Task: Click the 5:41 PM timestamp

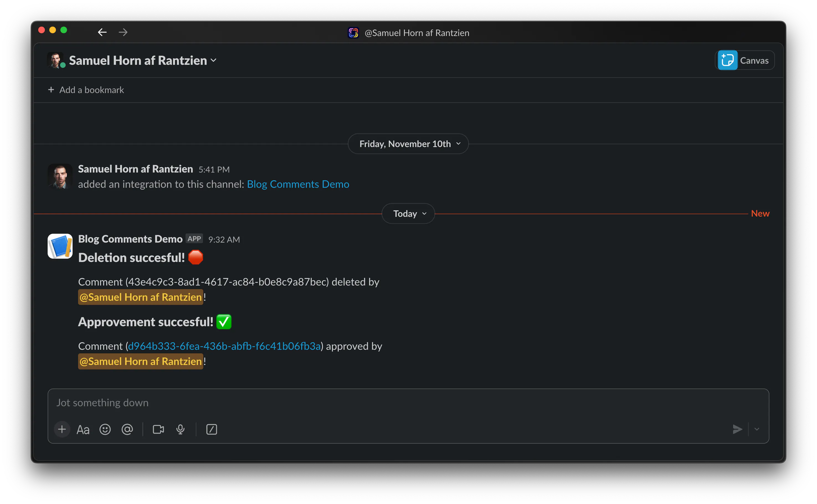Action: tap(214, 169)
